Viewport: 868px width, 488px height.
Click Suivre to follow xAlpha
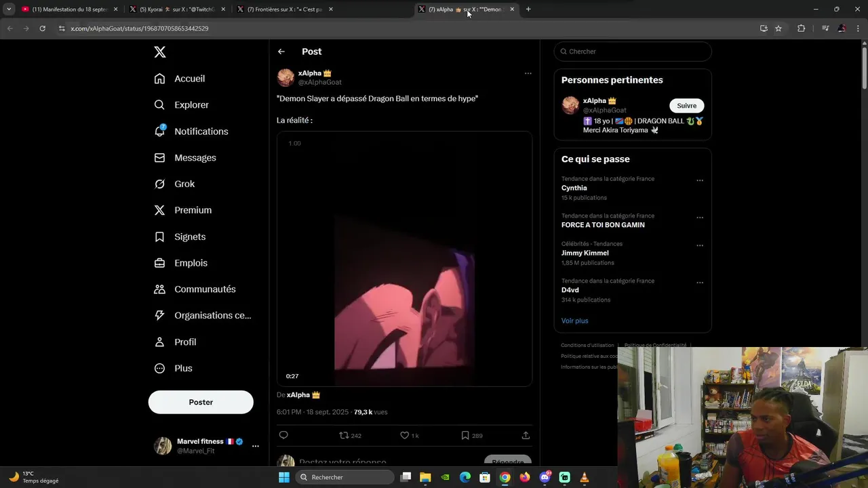[687, 106]
